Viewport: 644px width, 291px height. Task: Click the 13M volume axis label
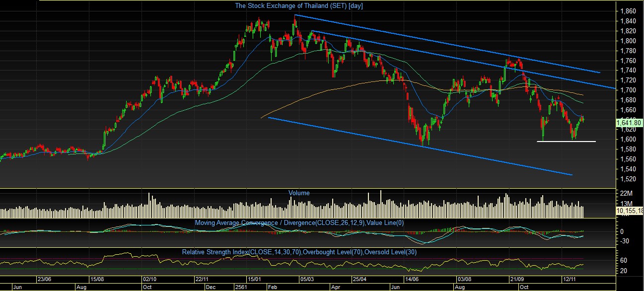pyautogui.click(x=626, y=204)
